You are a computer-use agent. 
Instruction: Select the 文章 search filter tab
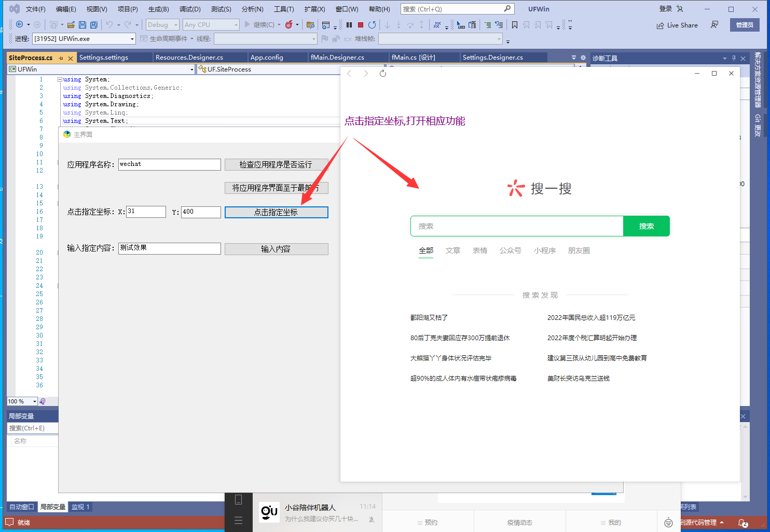pyautogui.click(x=453, y=250)
